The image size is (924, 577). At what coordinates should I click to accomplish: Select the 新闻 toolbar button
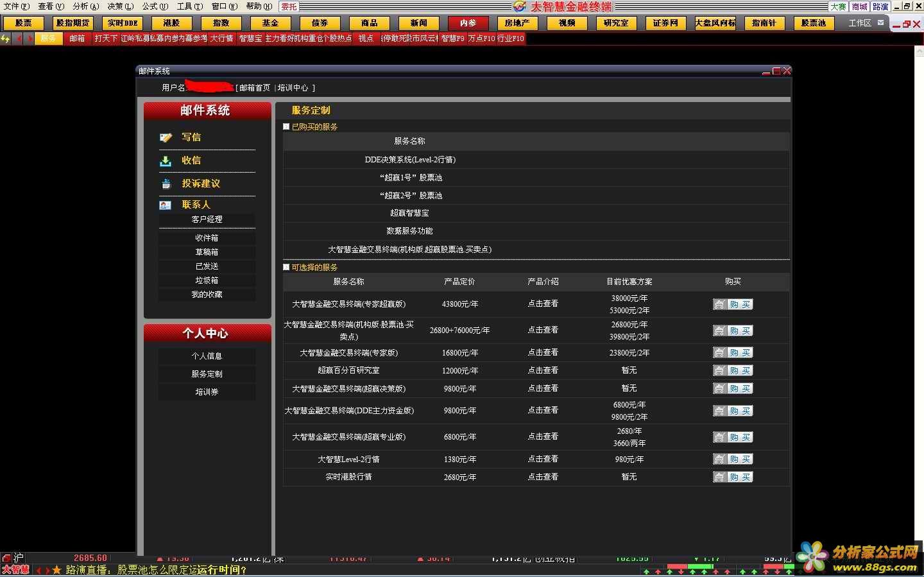click(419, 23)
